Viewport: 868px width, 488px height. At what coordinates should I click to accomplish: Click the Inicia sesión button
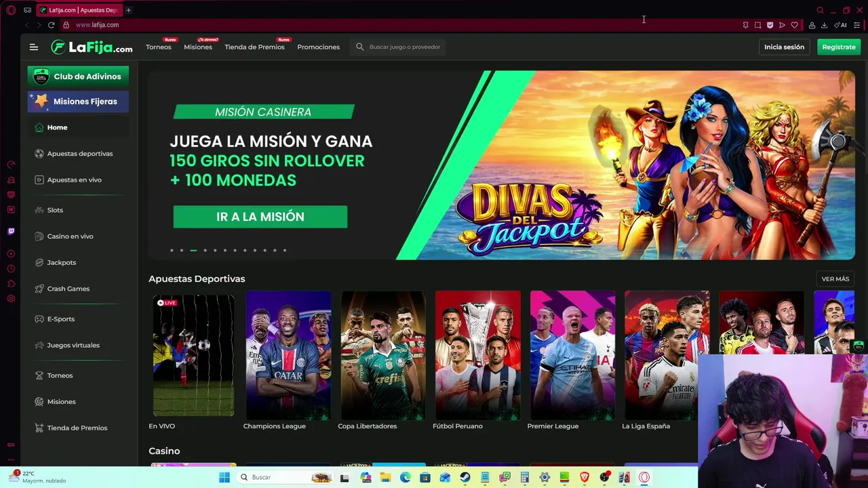coord(784,47)
